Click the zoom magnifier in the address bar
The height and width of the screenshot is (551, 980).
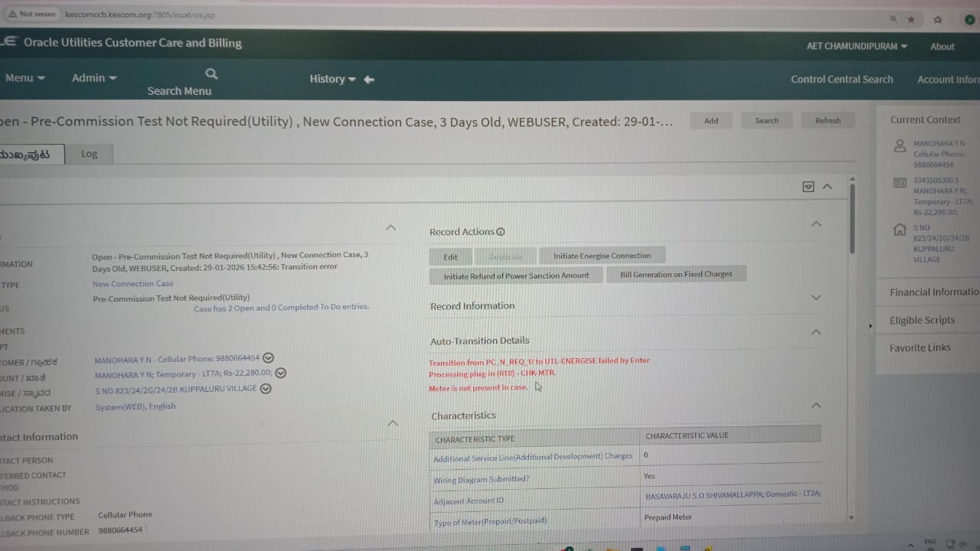[893, 19]
